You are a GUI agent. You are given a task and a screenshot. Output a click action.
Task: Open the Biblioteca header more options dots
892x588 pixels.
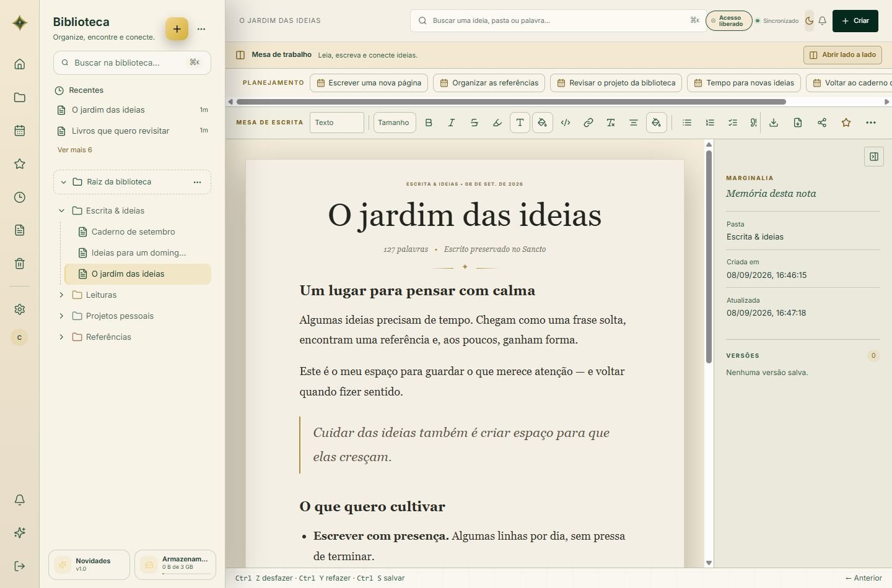pos(201,29)
